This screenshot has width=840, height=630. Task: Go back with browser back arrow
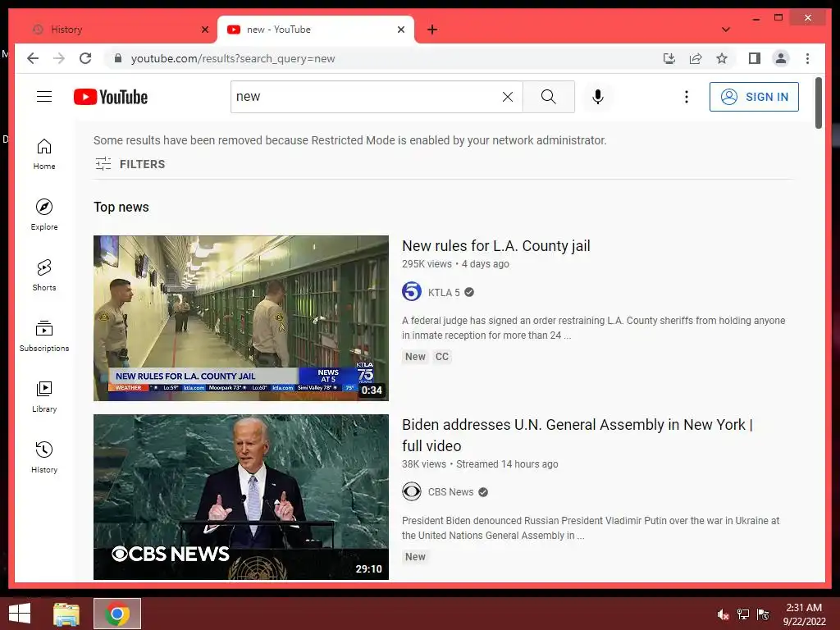pos(33,58)
